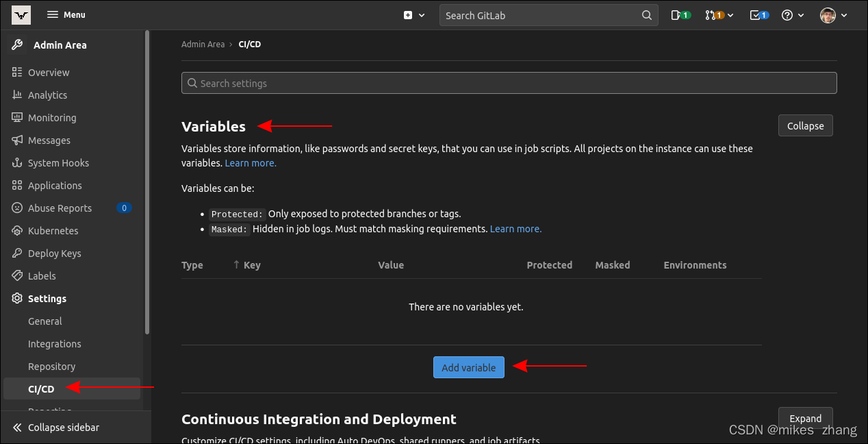Collapse the Variables section
This screenshot has width=868, height=444.
click(x=805, y=125)
